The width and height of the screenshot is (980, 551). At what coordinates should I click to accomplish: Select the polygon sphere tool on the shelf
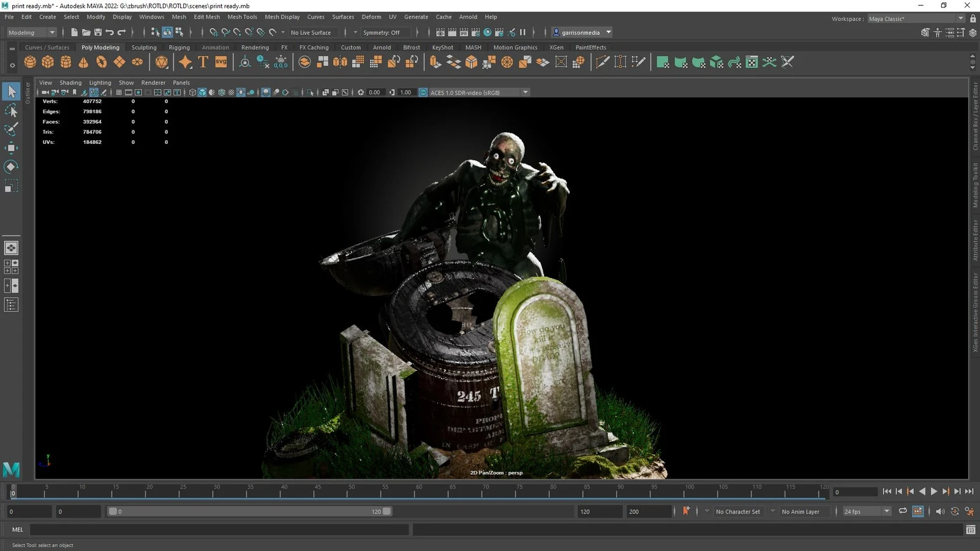[29, 61]
